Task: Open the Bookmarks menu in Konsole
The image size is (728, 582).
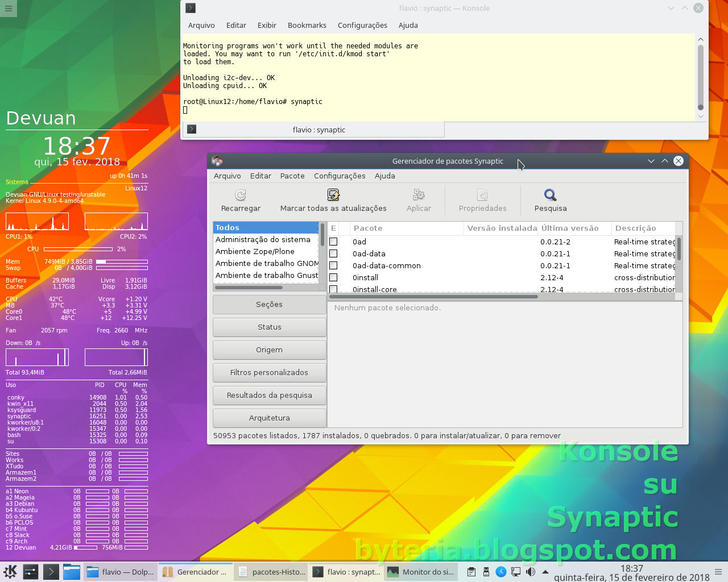Action: point(307,25)
